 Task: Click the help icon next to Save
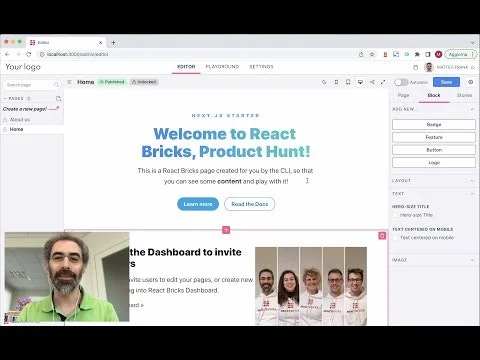[x=471, y=82]
